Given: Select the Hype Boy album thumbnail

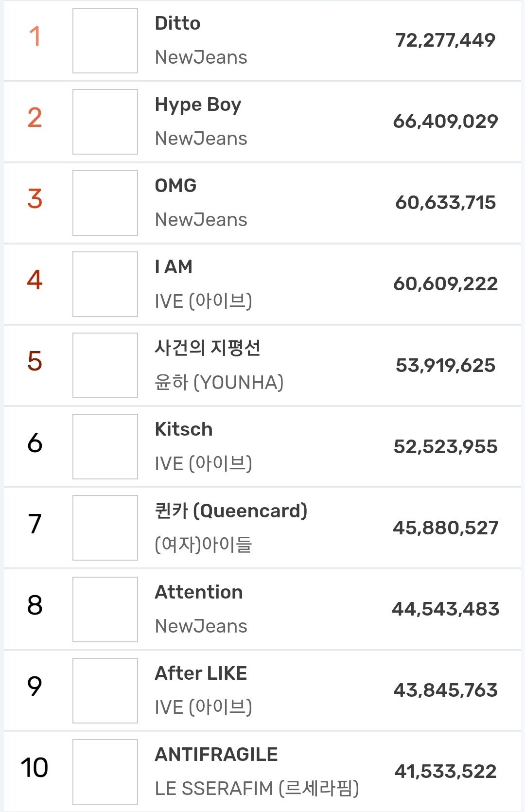Looking at the screenshot, I should [x=105, y=122].
